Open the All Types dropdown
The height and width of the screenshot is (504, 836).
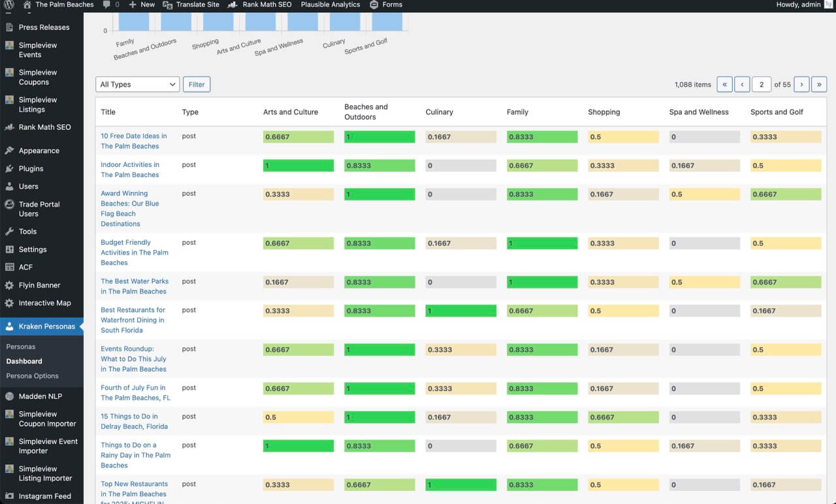137,84
